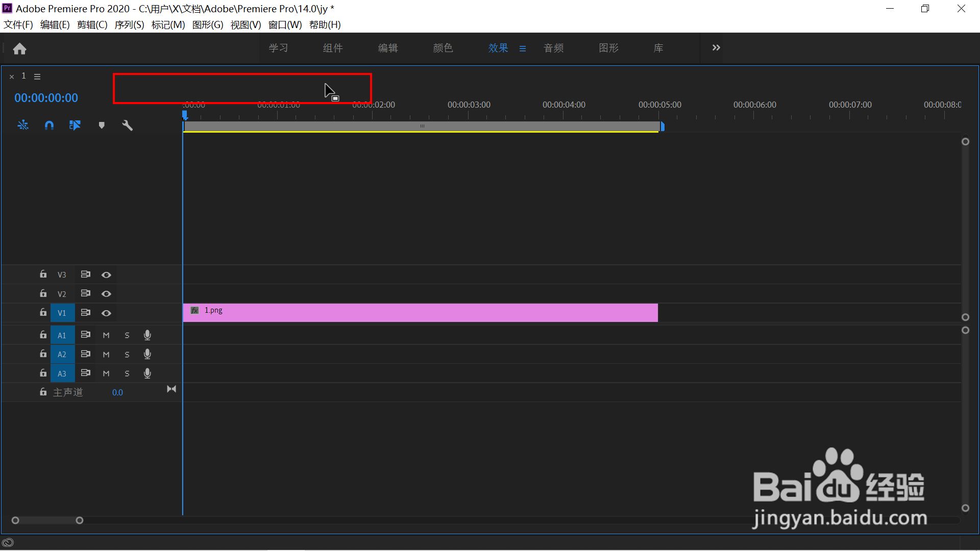Image resolution: width=980 pixels, height=551 pixels.
Task: Solo audio track A3
Action: pyautogui.click(x=127, y=373)
